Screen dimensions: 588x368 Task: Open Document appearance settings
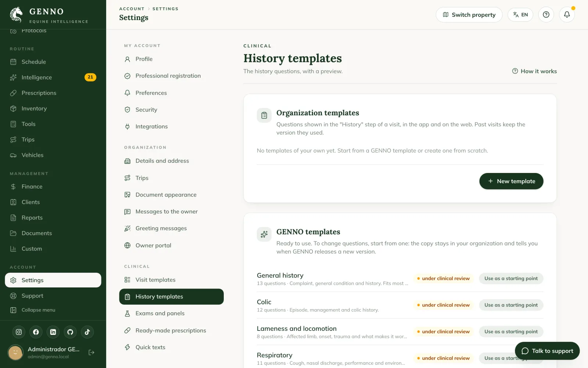(171, 195)
